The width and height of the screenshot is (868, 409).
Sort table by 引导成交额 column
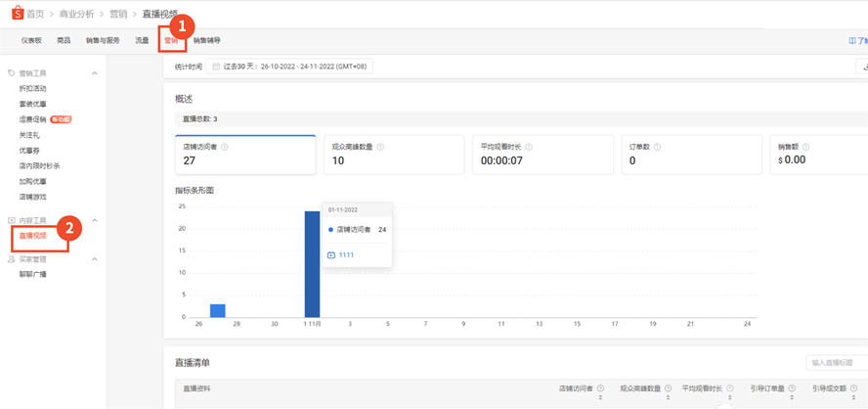click(x=854, y=398)
